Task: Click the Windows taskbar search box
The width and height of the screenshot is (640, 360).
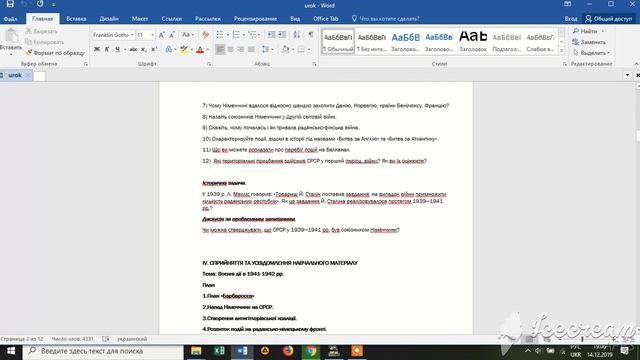Action: 103,351
